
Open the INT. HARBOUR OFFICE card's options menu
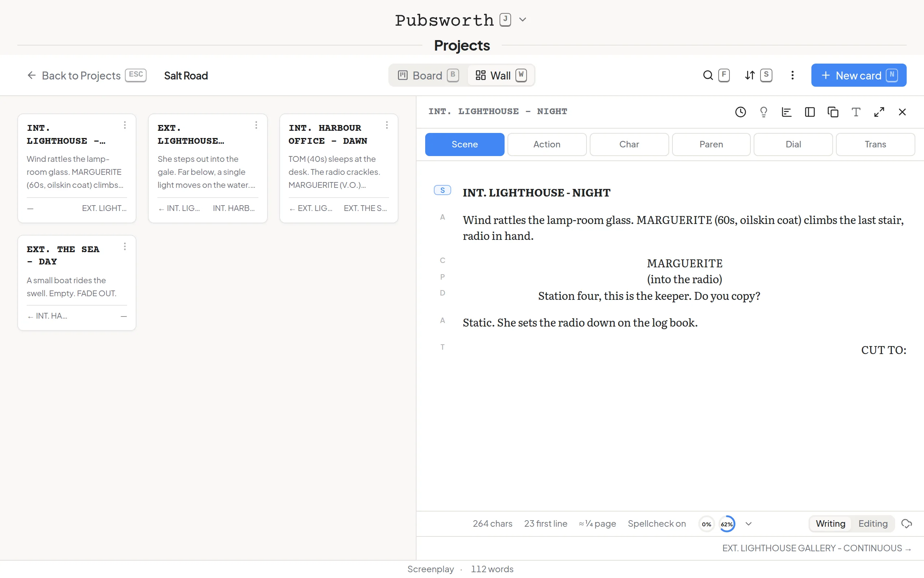coord(387,125)
